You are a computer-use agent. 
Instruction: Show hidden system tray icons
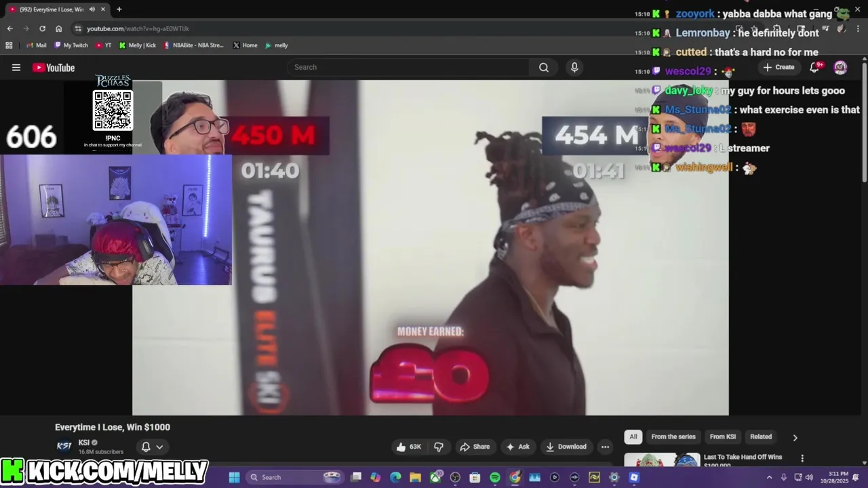point(769,477)
